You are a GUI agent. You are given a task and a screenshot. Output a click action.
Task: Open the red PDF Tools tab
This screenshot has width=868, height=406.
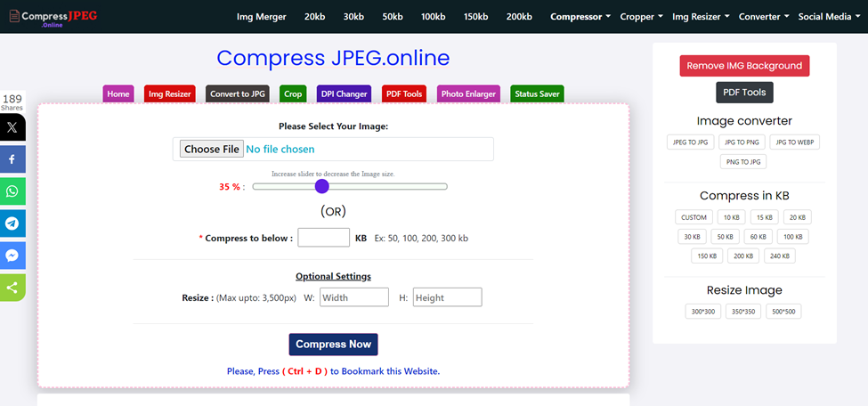tap(403, 94)
